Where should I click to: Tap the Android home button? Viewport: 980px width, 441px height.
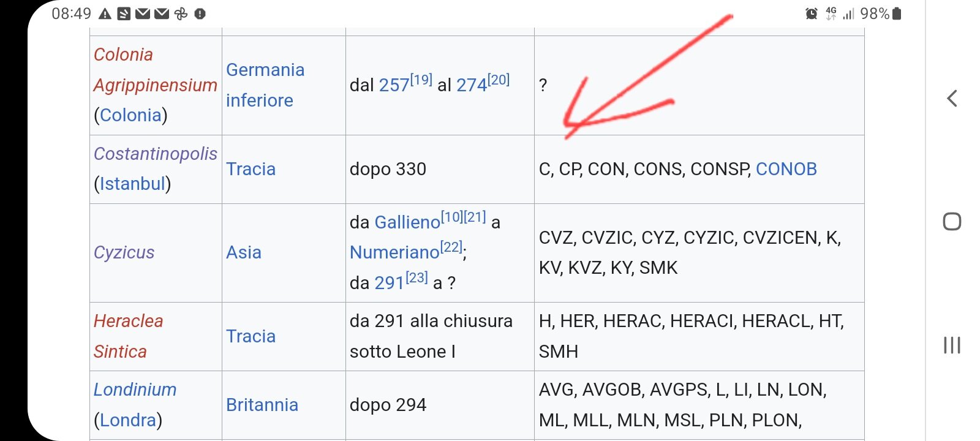point(952,221)
